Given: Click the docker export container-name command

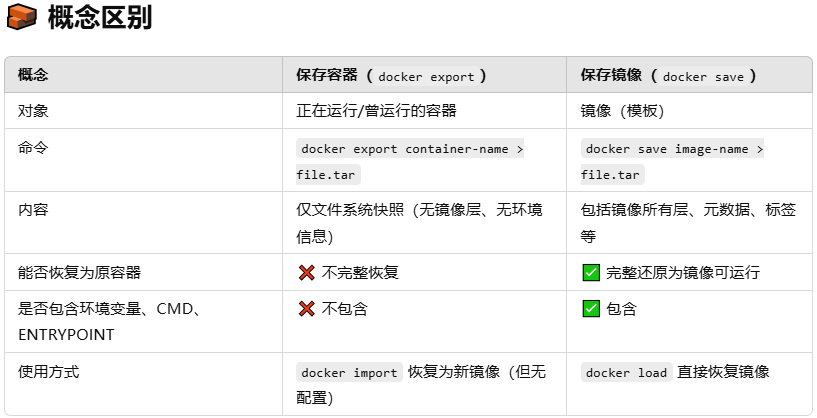Looking at the screenshot, I should point(410,162).
